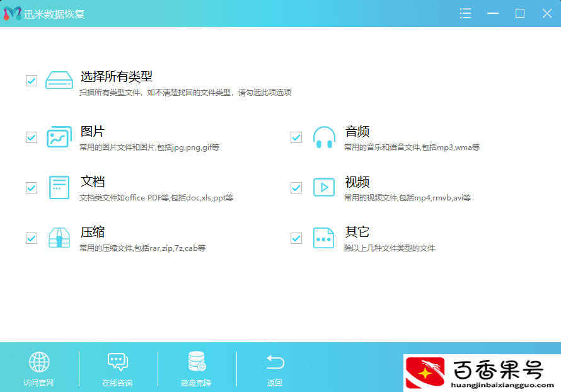
Task: Click the video play (视频) icon
Action: pyautogui.click(x=324, y=187)
